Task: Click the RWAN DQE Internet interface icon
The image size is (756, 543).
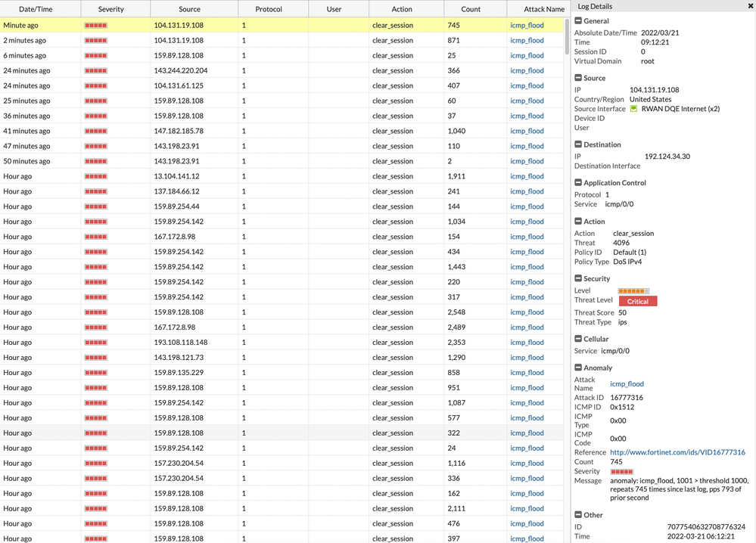Action: (x=634, y=109)
